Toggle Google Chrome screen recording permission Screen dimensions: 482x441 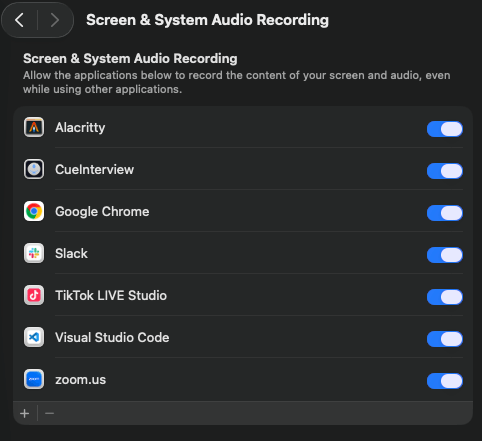coord(445,213)
